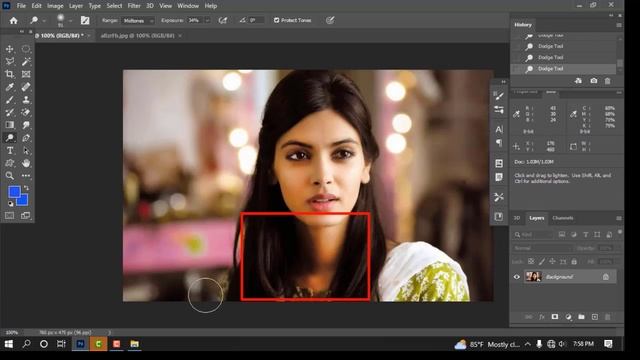Select the Custom Shape tool
640x360 pixels.
coord(9,163)
